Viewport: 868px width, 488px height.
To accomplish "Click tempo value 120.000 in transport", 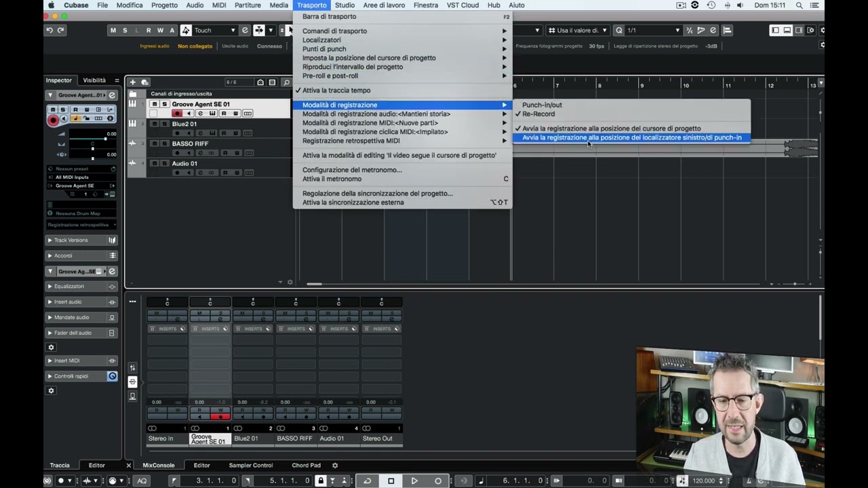I will [704, 481].
